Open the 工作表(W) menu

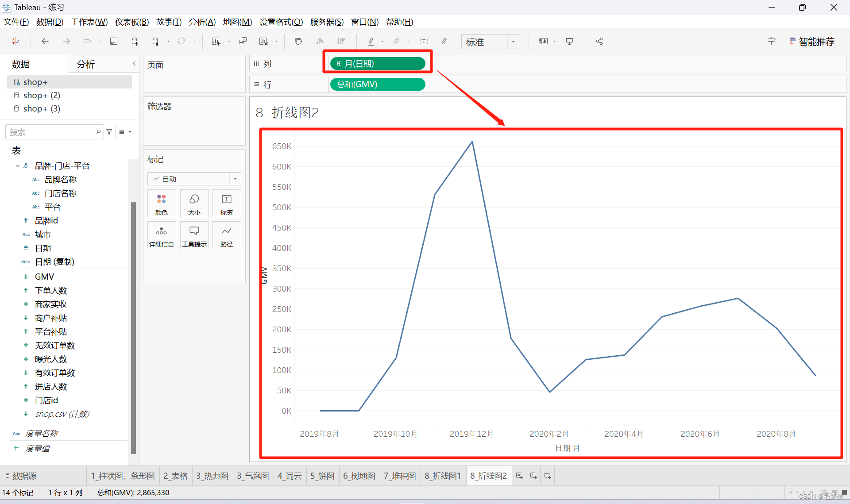[x=89, y=22]
